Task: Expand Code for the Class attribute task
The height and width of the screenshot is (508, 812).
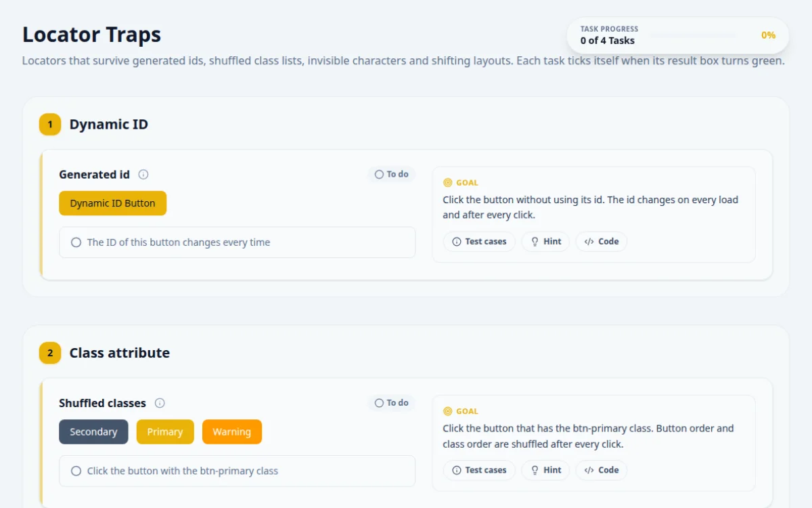Action: point(602,470)
